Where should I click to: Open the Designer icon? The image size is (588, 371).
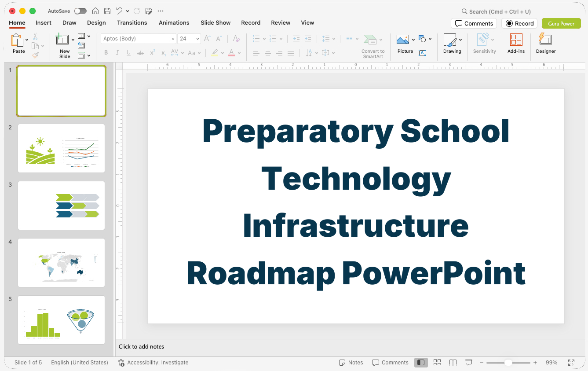[545, 40]
